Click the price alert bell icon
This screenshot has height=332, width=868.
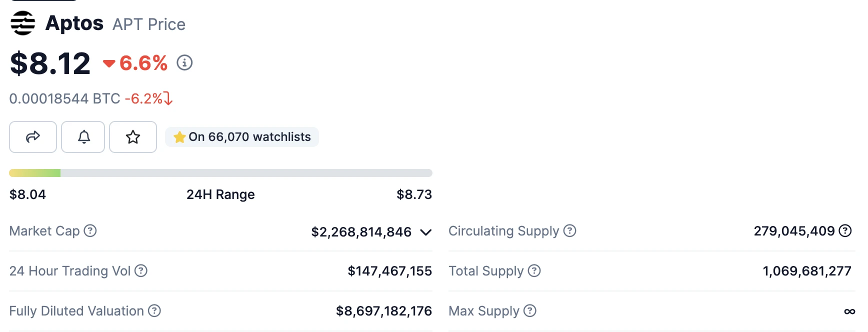[83, 137]
